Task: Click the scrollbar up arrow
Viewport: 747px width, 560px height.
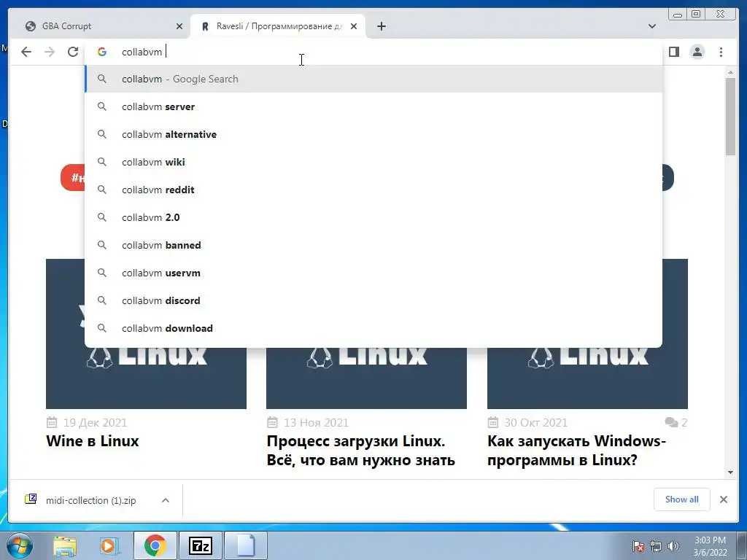Action: (730, 72)
